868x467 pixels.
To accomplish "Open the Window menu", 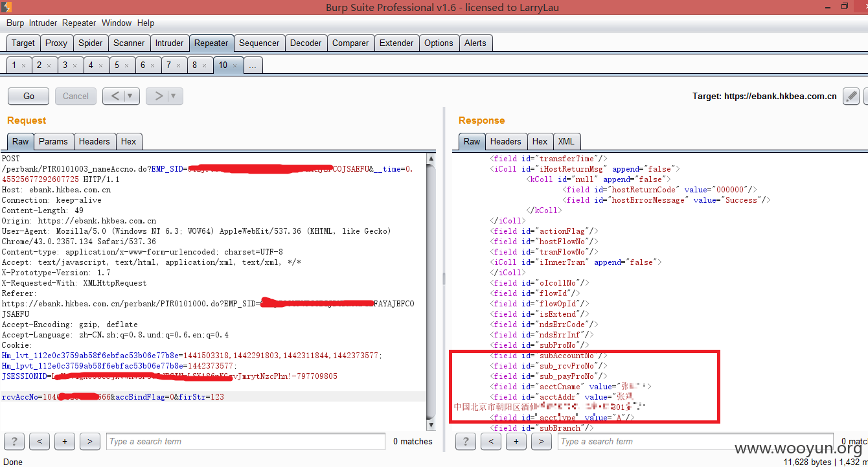I will point(117,23).
